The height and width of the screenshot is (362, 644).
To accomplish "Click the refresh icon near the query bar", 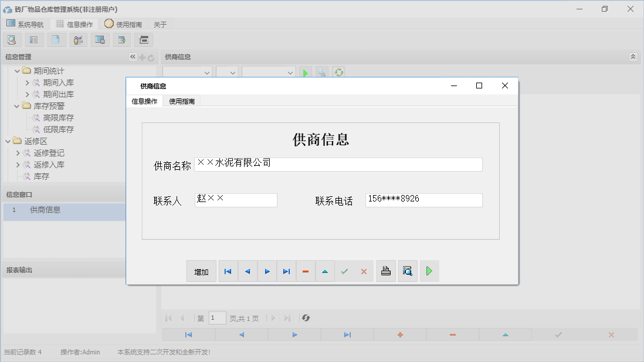I will click(338, 72).
